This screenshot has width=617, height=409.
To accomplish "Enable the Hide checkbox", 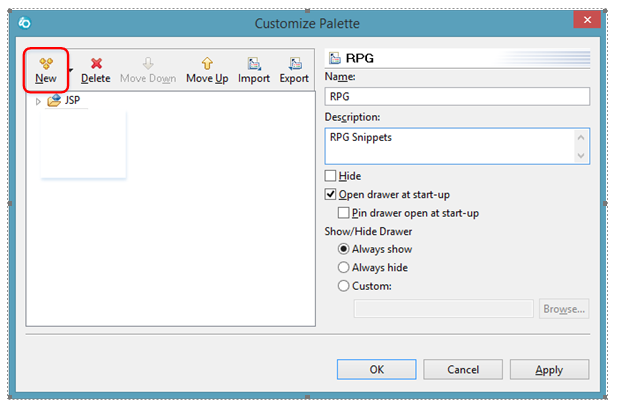I will pyautogui.click(x=332, y=176).
